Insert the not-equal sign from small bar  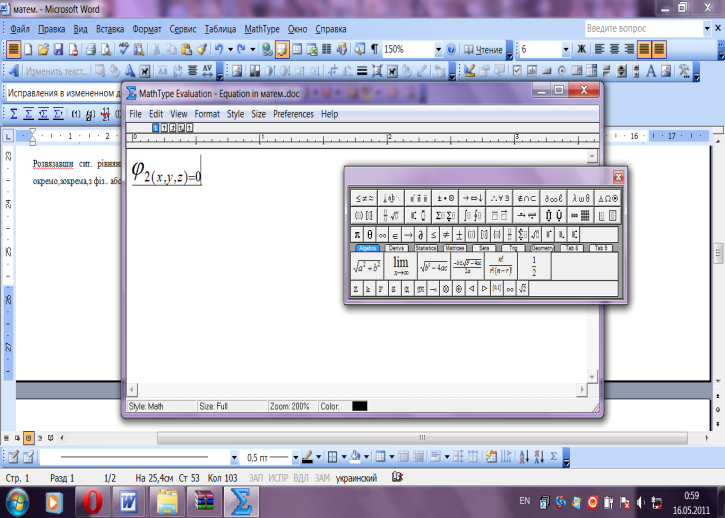pos(446,234)
